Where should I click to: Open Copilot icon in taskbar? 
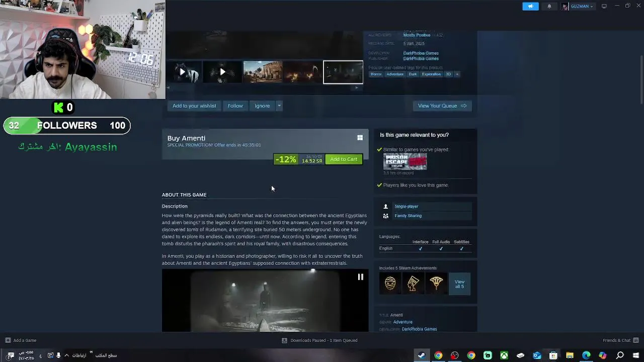pyautogui.click(x=603, y=355)
